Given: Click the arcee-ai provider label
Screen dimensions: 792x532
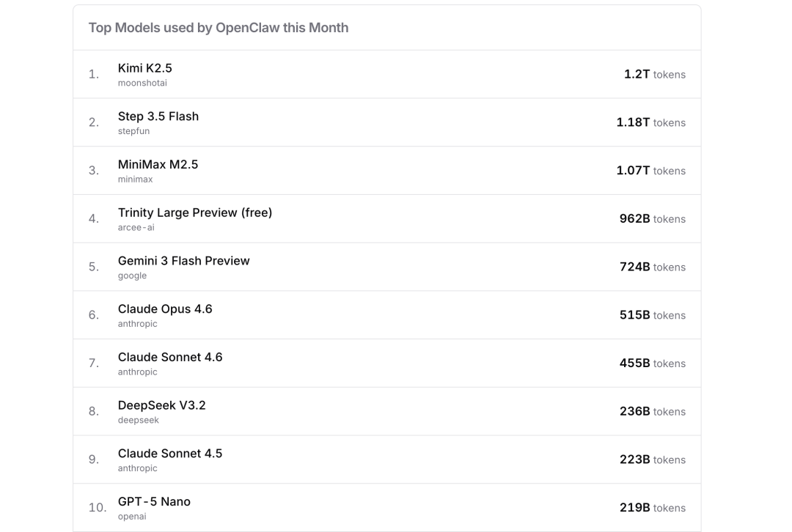Looking at the screenshot, I should click(136, 228).
